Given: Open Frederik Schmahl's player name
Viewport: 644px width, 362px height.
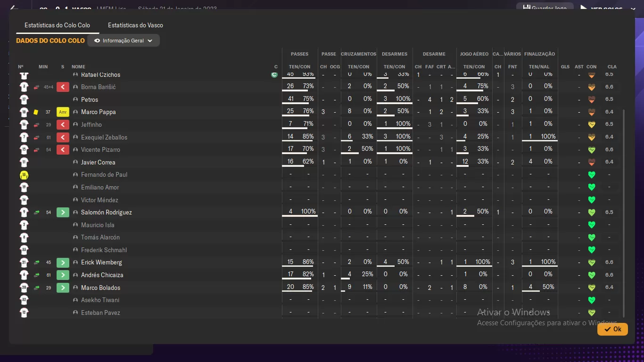Looking at the screenshot, I should pyautogui.click(x=104, y=250).
